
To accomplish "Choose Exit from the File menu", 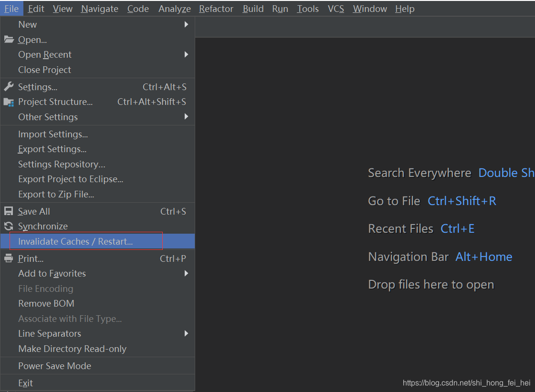I will coord(97,383).
